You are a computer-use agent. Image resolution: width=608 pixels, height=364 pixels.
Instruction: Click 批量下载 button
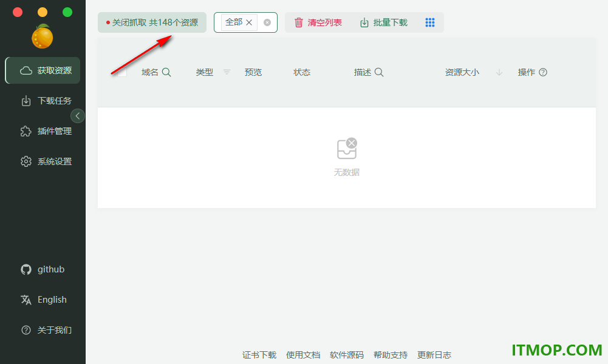(x=383, y=22)
